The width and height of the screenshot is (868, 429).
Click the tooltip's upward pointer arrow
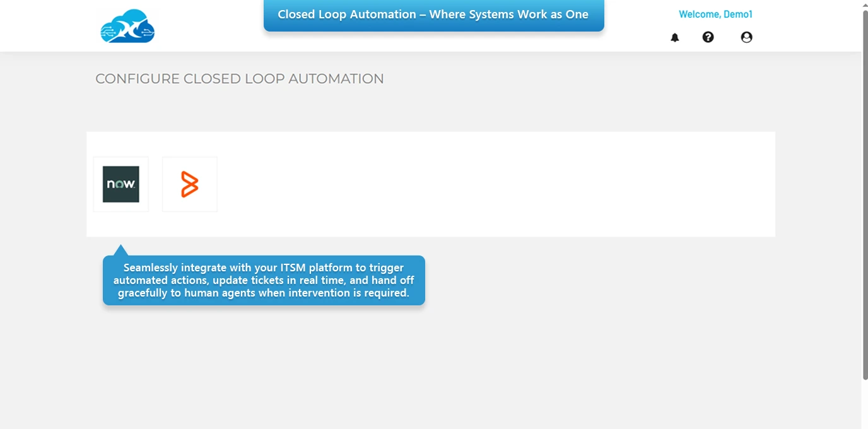pos(120,250)
